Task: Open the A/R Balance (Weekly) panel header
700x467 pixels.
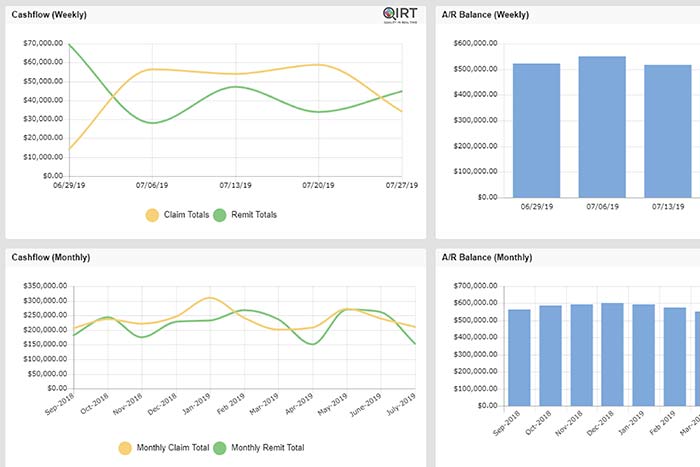Action: pyautogui.click(x=484, y=16)
